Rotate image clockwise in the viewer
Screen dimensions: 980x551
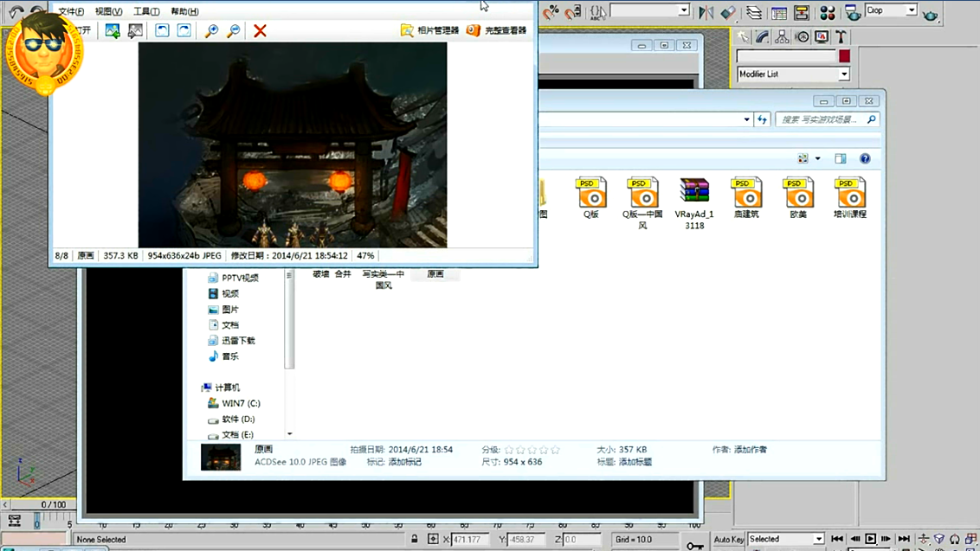pos(184,30)
